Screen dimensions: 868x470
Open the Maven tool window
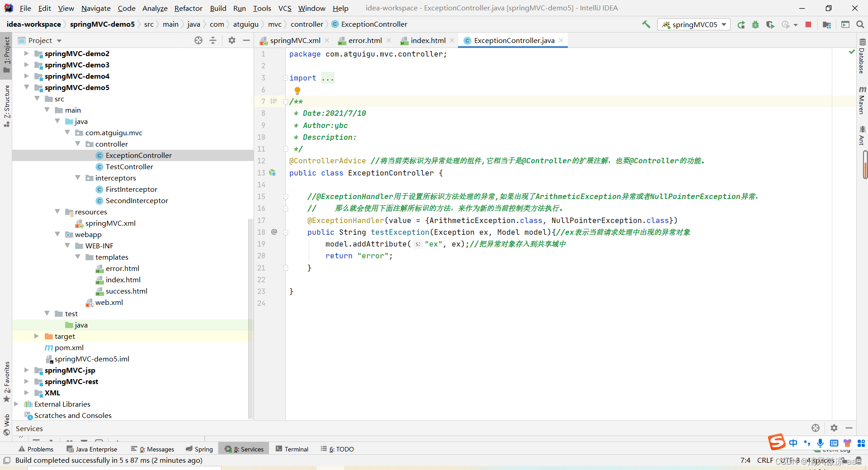862,100
